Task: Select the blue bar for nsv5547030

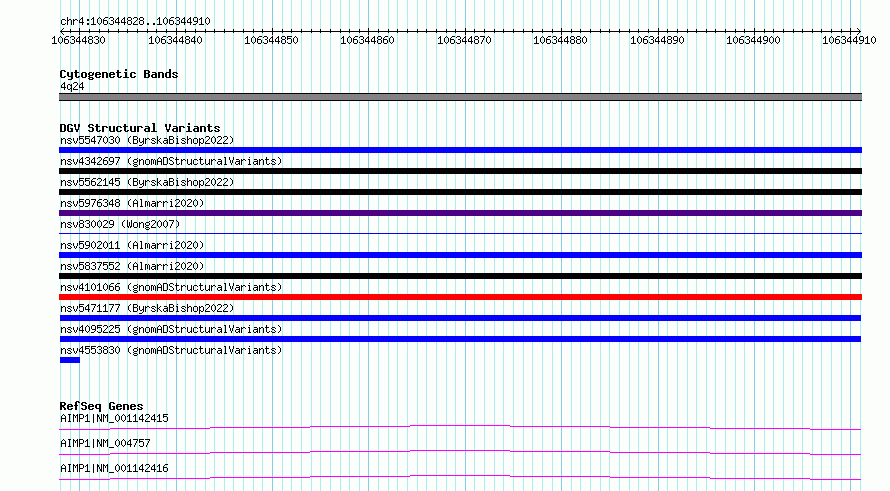Action: [x=460, y=150]
